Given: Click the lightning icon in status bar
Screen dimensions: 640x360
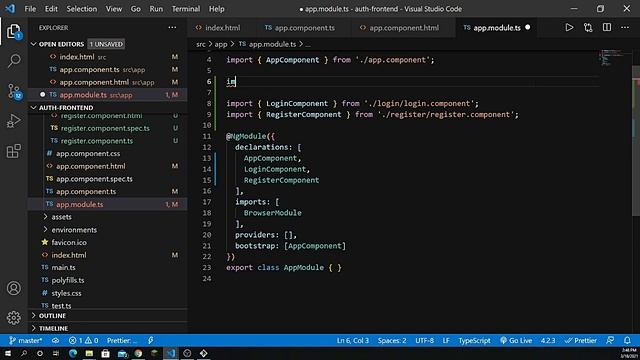Looking at the screenshot, I should tap(151, 340).
